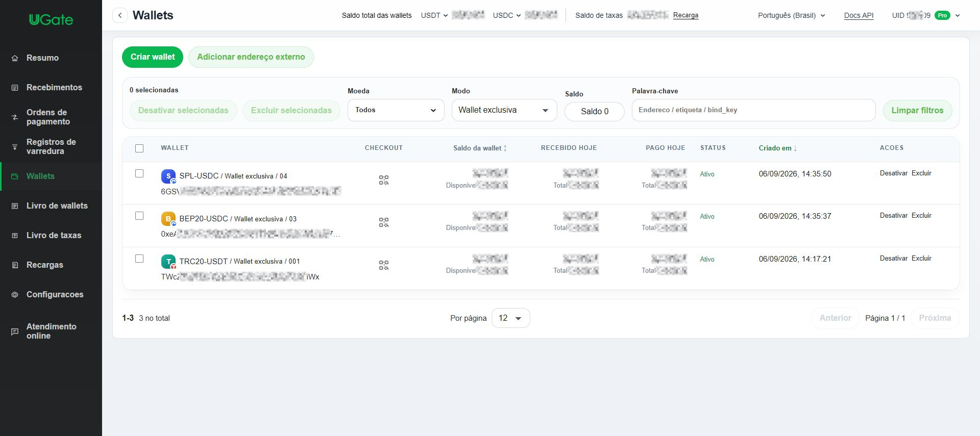Go back using the arrow beside Wallets
The width and height of the screenshot is (980, 436).
(x=120, y=15)
